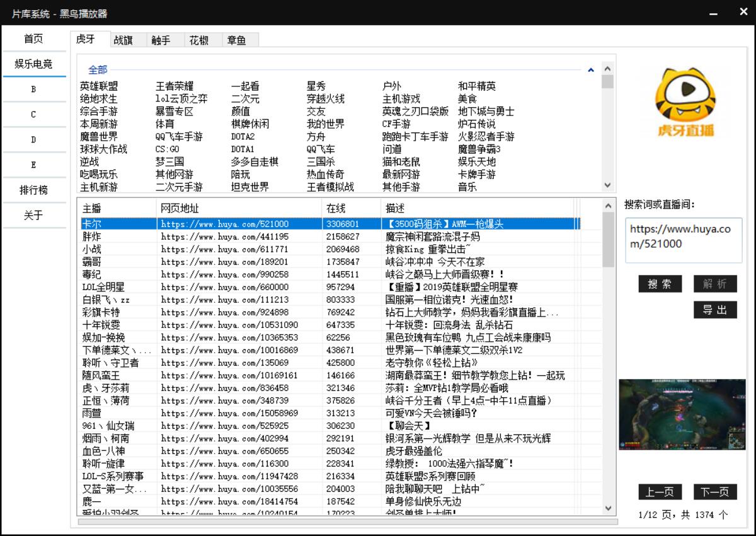Select 娱乐电竞 in the sidebar
The width and height of the screenshot is (756, 536).
[34, 64]
